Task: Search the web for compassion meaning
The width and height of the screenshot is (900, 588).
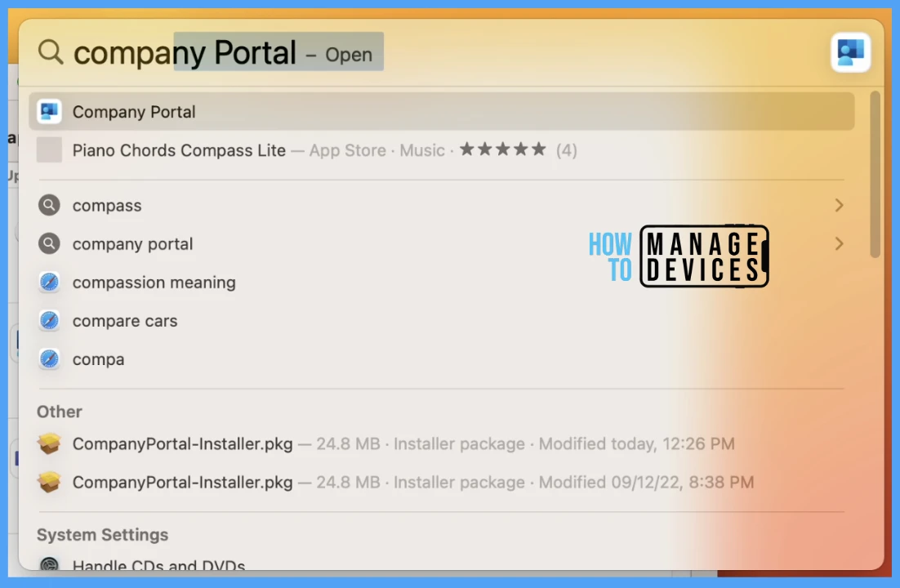Action: point(441,282)
